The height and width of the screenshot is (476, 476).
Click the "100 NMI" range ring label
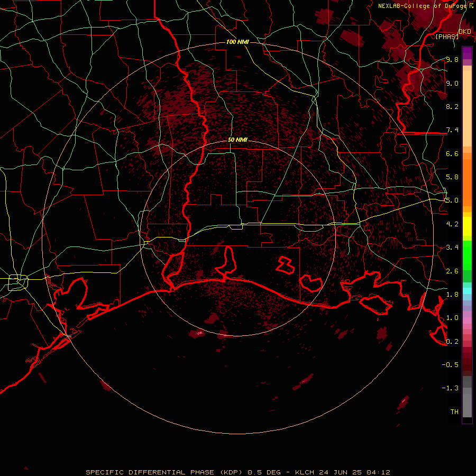[x=237, y=42]
